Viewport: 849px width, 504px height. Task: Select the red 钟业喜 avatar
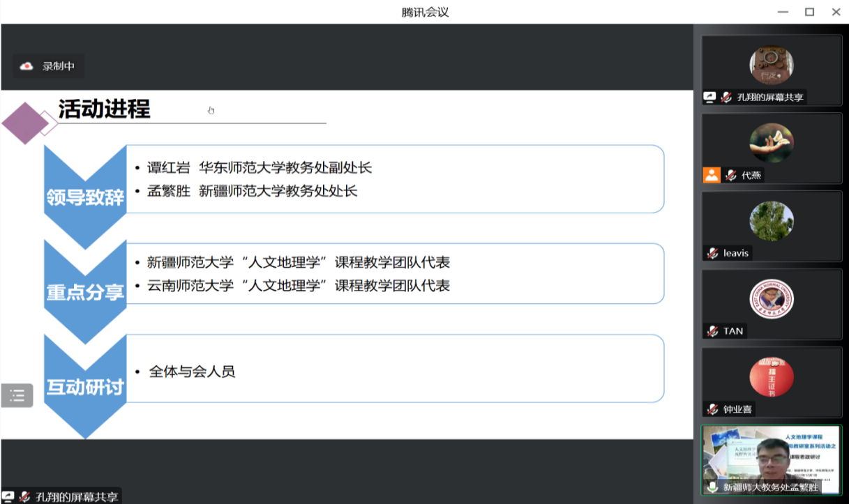tap(771, 377)
